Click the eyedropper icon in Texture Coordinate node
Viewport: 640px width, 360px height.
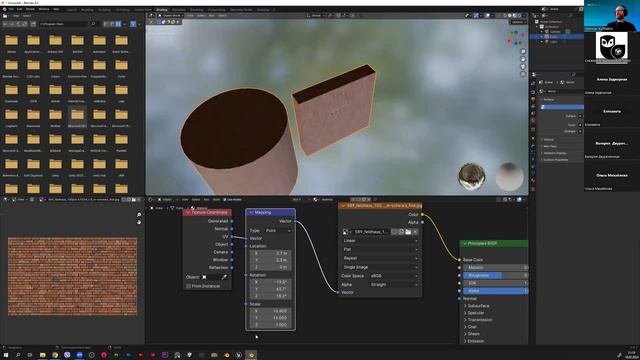(x=224, y=277)
